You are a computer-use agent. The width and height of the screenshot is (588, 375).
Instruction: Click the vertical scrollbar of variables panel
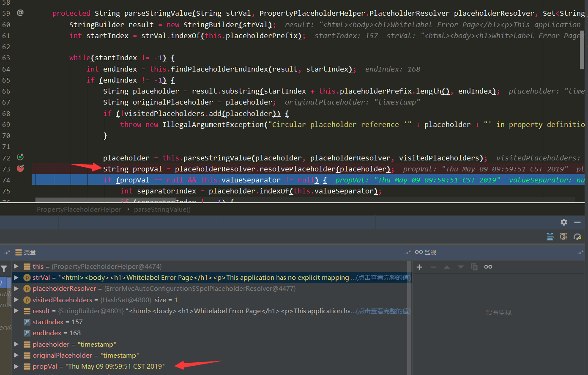tap(409, 317)
